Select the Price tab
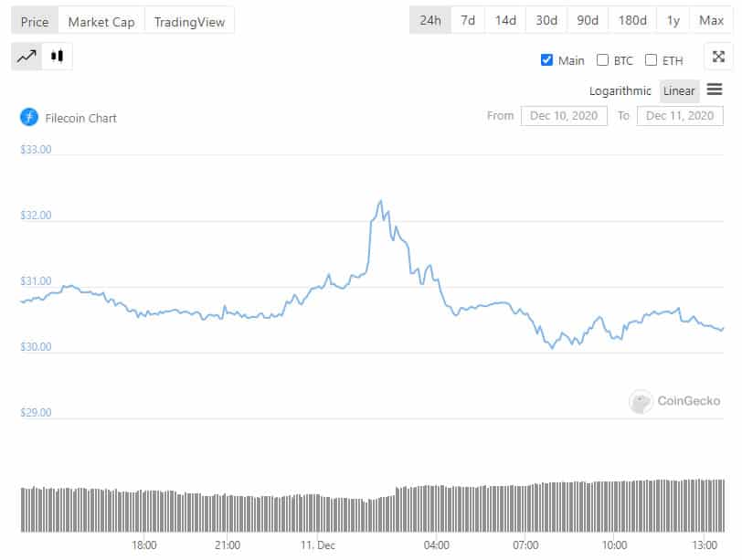The height and width of the screenshot is (560, 742). pyautogui.click(x=35, y=20)
